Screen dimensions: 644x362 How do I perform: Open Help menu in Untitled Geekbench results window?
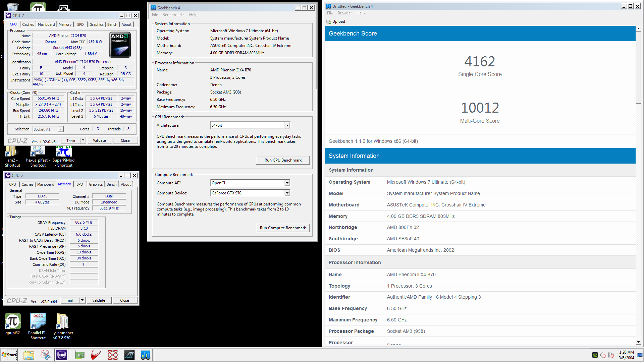[361, 13]
